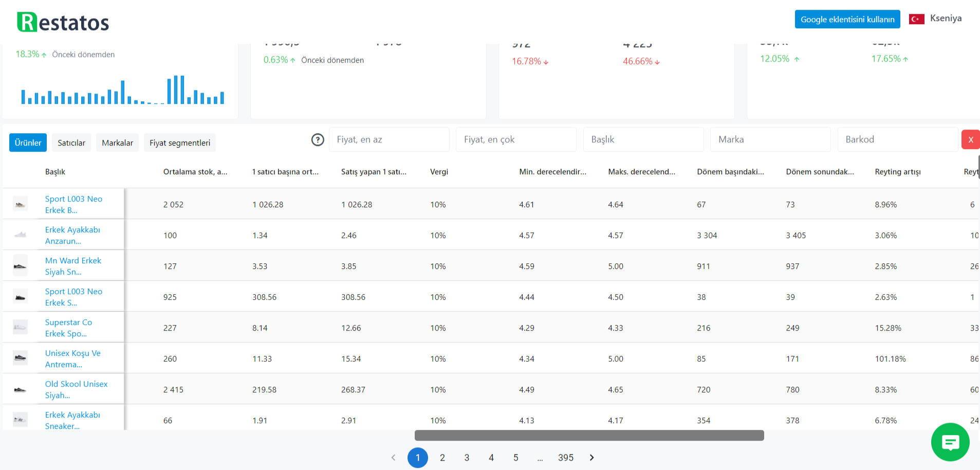Focus the Barkod filter field
This screenshot has height=470, width=980.
point(898,139)
